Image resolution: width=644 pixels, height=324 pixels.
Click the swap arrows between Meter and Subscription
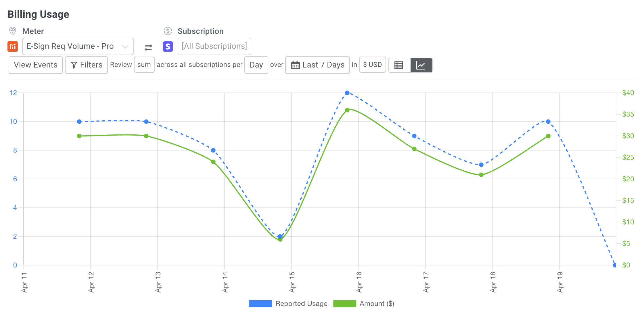[x=148, y=47]
